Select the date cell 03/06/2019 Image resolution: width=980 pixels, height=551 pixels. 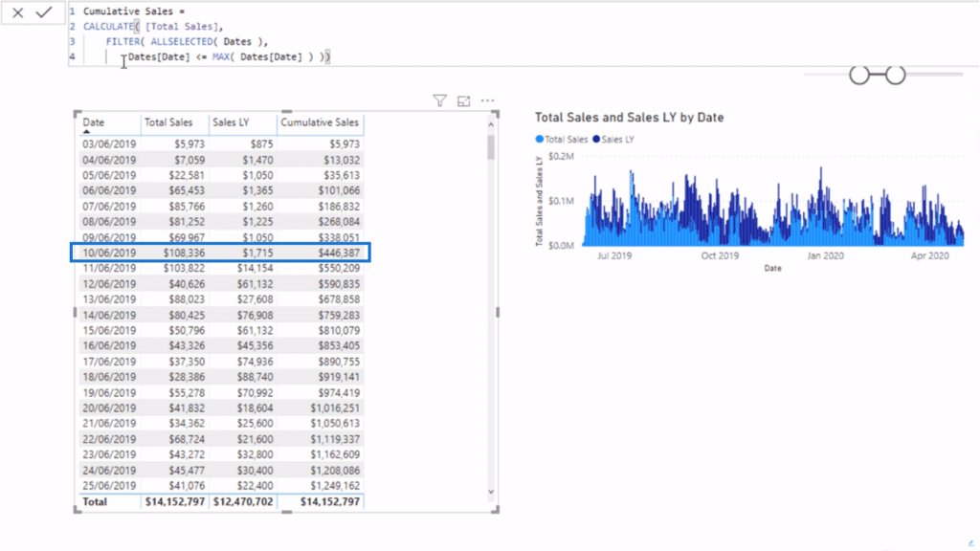tap(109, 144)
